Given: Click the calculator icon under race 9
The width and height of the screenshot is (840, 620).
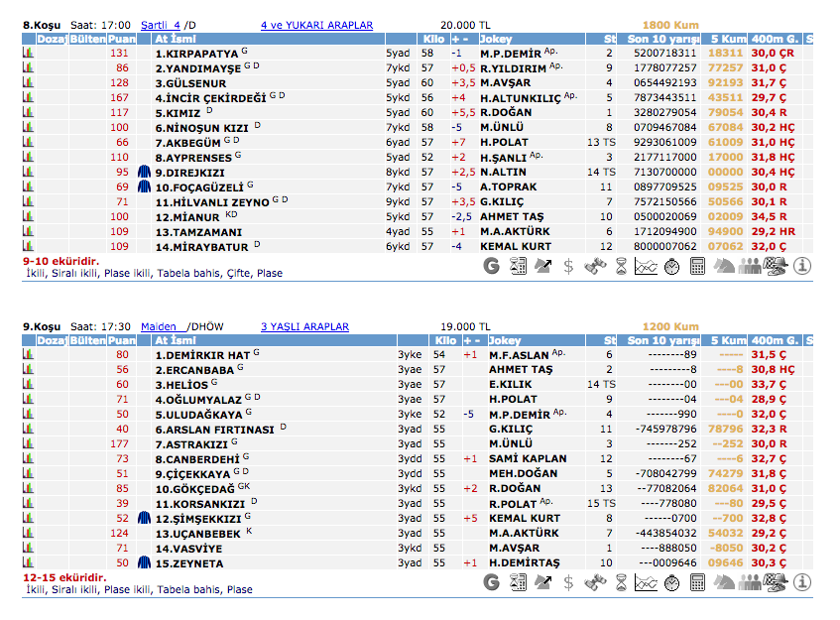Looking at the screenshot, I should coord(697,581).
